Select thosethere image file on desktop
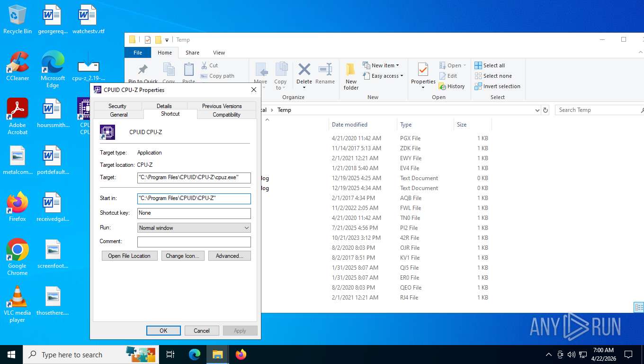 [x=53, y=300]
